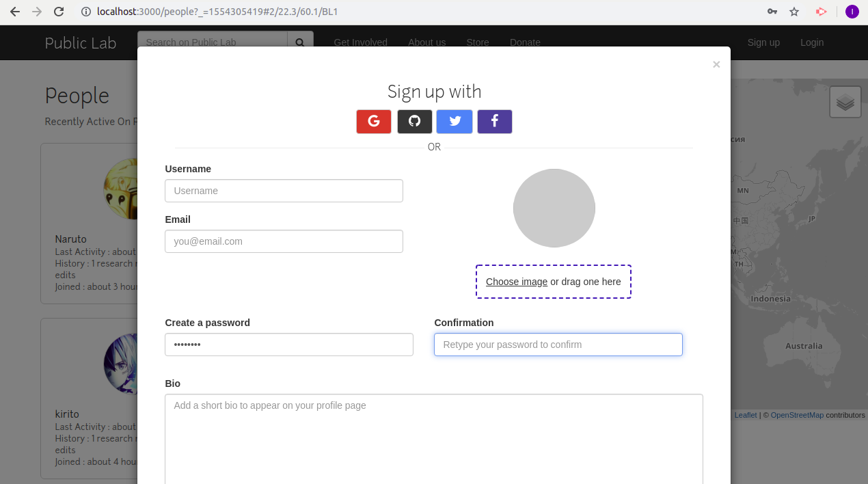Click the browser bookmark star icon
The width and height of the screenshot is (868, 484).
coord(793,12)
